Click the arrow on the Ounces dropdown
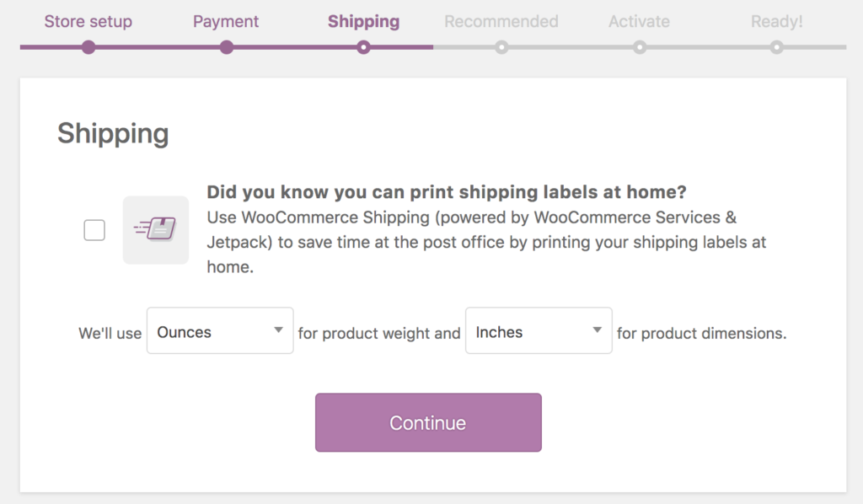 [278, 330]
